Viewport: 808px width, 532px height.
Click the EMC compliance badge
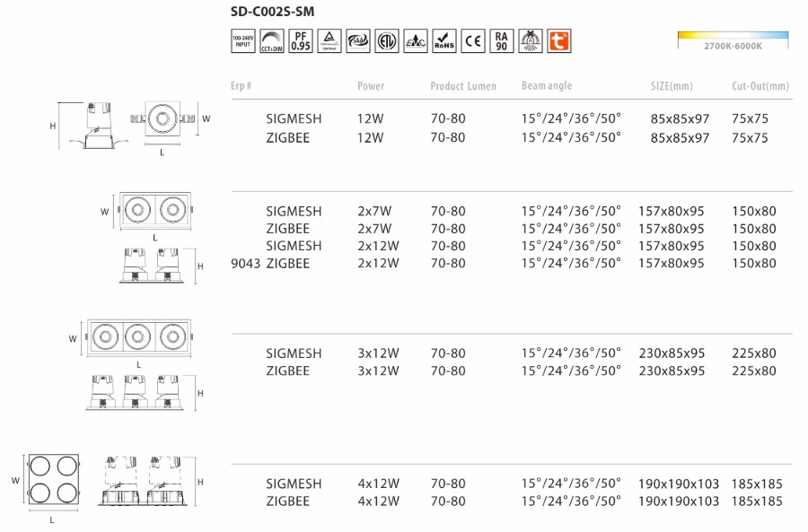pyautogui.click(x=416, y=41)
